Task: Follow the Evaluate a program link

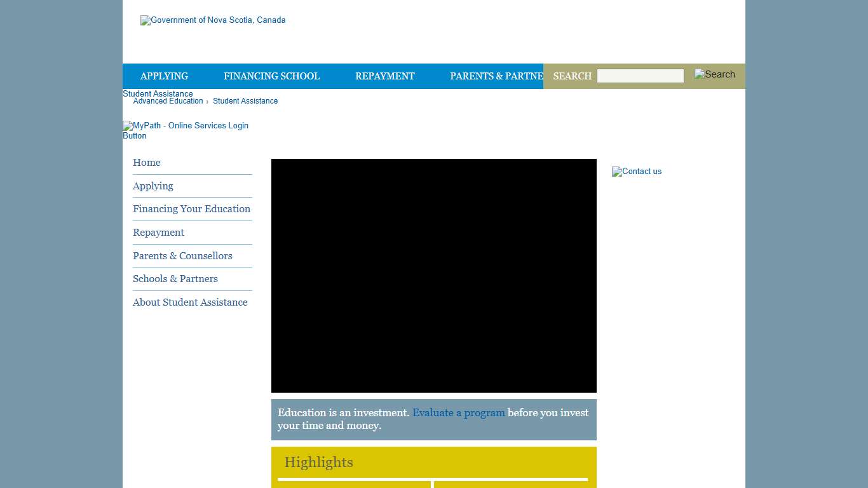Action: pos(458,412)
